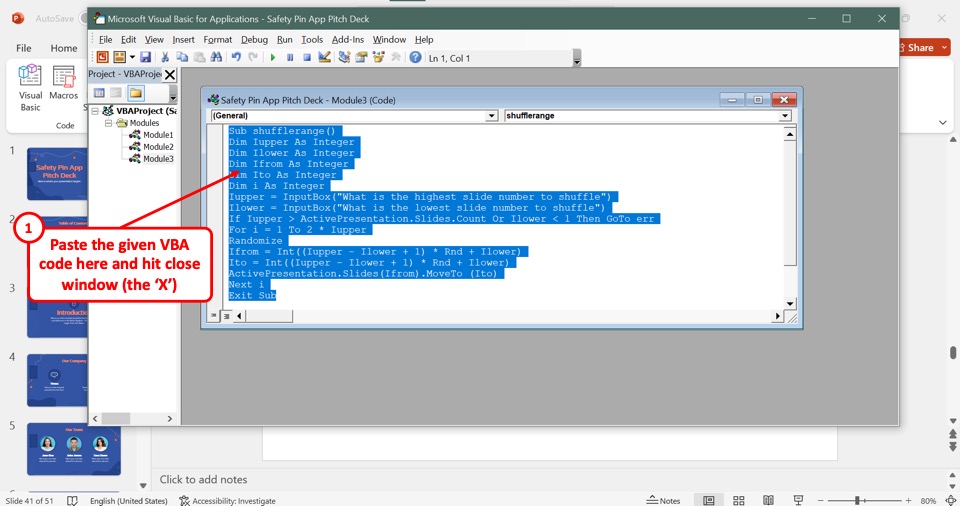Click the Save icon in VBA toolbar
This screenshot has width=960, height=506.
click(x=145, y=58)
